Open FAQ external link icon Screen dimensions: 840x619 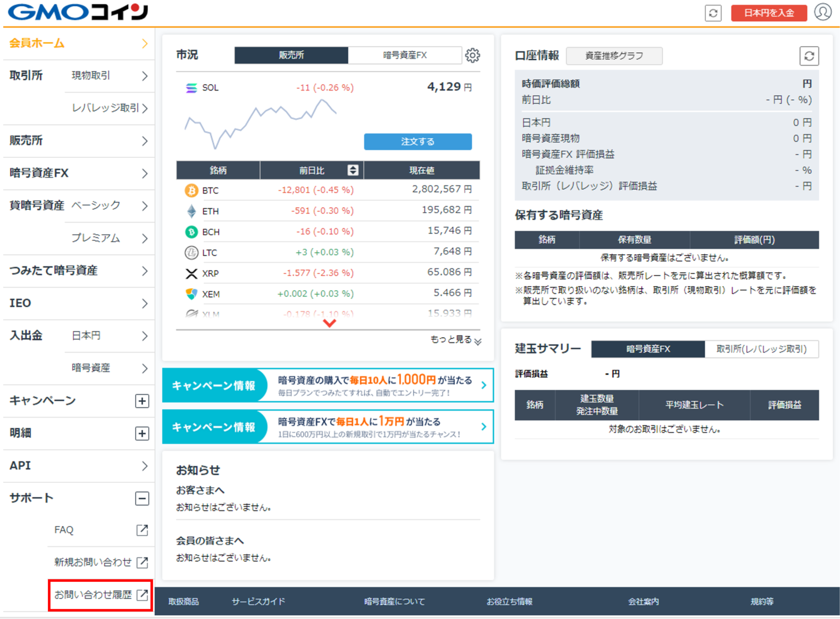[x=142, y=530]
